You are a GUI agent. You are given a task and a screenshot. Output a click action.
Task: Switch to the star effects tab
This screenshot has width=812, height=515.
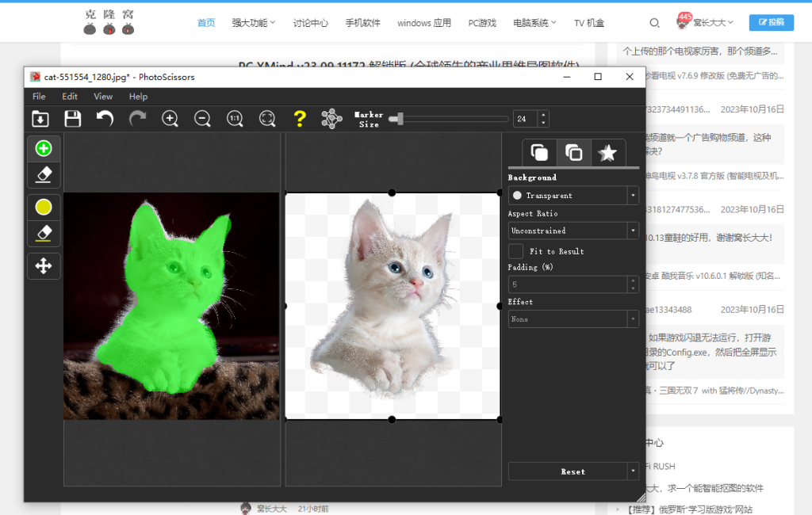tap(607, 153)
